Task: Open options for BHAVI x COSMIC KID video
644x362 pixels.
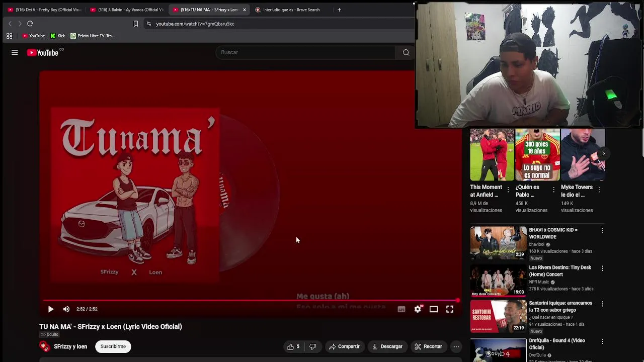Action: [602, 231]
